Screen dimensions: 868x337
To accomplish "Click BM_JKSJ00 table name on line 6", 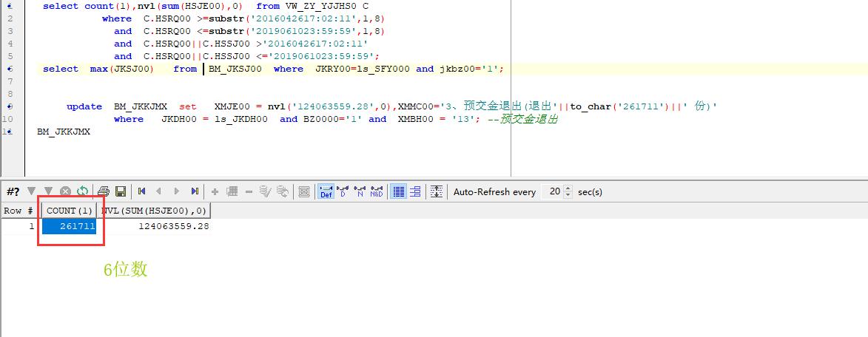I will (235, 69).
